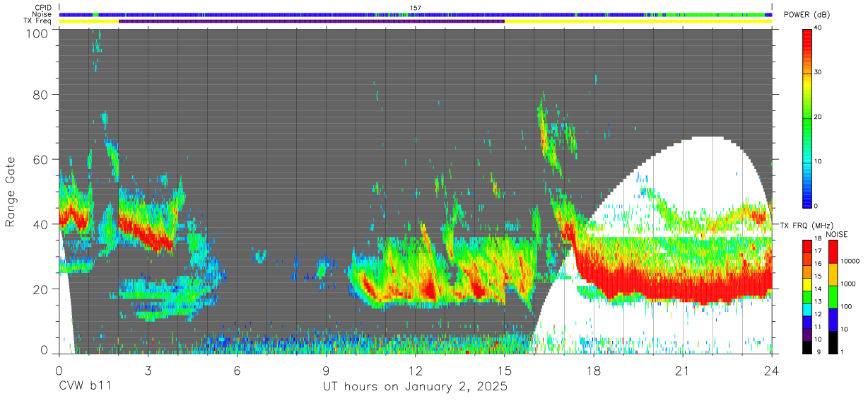Click the POWER (dB) legend title
Image resolution: width=868 pixels, height=401 pixels.
[807, 15]
